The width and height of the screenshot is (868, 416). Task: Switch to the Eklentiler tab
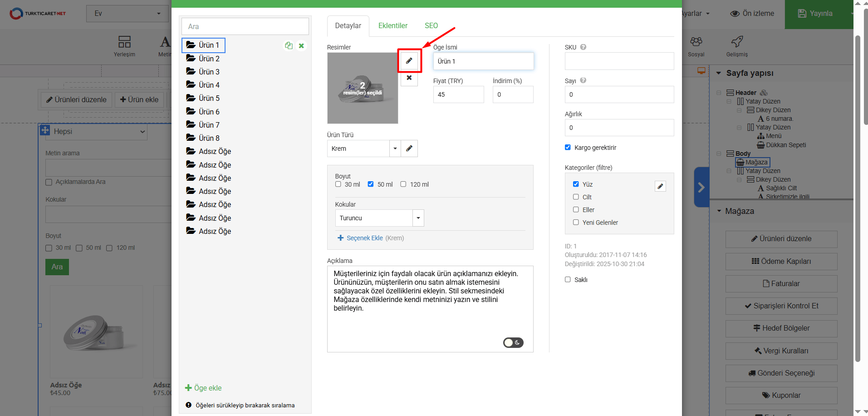tap(392, 26)
